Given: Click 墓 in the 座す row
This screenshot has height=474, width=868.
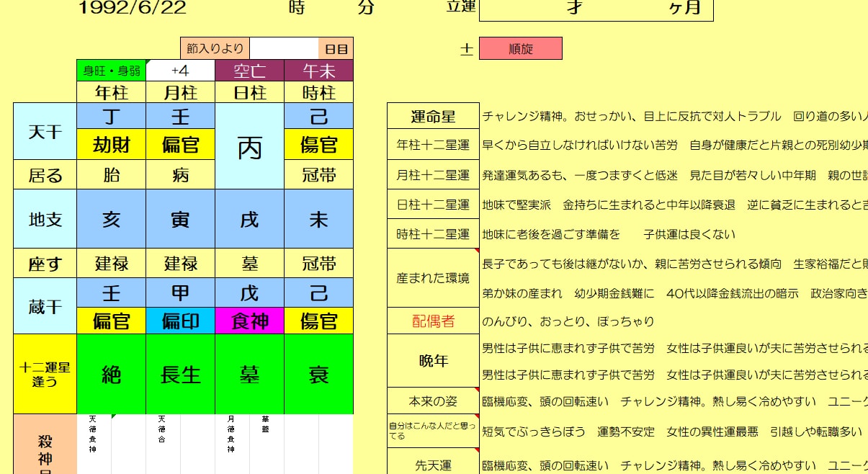Looking at the screenshot, I should [x=249, y=264].
